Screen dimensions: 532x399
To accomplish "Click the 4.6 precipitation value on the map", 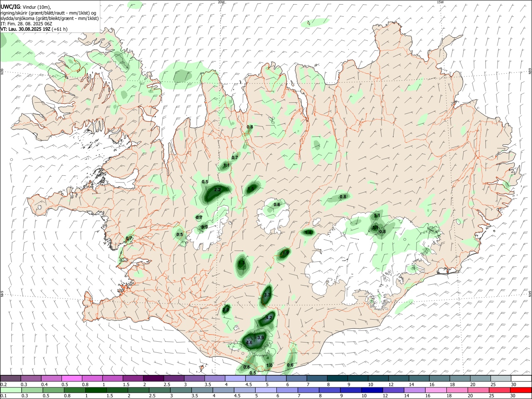I will pos(249,342).
